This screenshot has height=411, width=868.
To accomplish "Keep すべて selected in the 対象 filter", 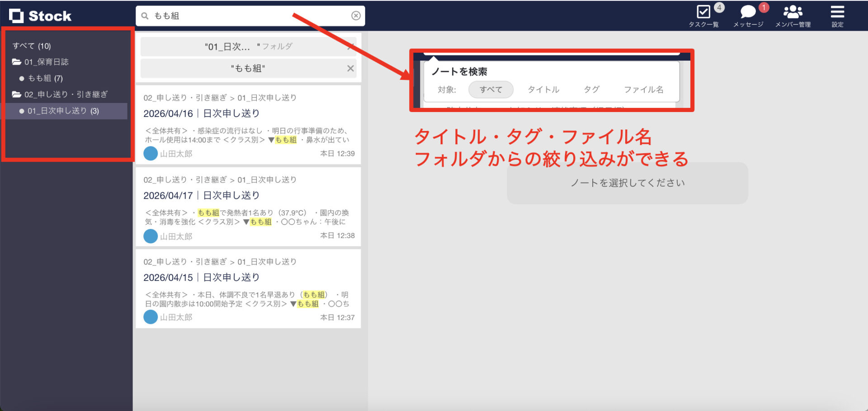I will pyautogui.click(x=491, y=89).
